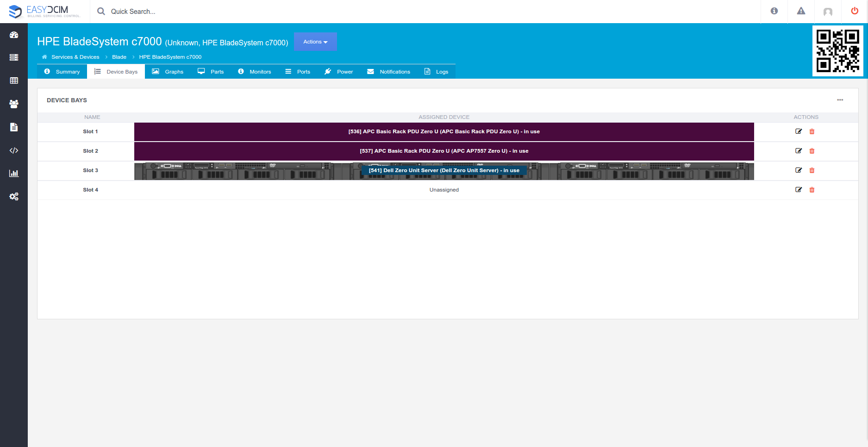Click the ACTIONS column header
Image resolution: width=868 pixels, height=447 pixels.
(x=806, y=117)
